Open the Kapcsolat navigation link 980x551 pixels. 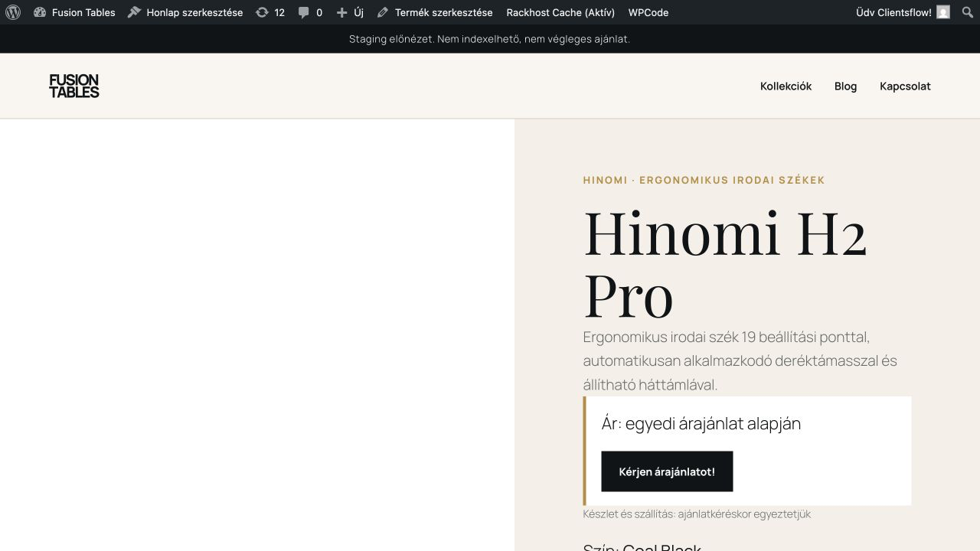coord(905,86)
